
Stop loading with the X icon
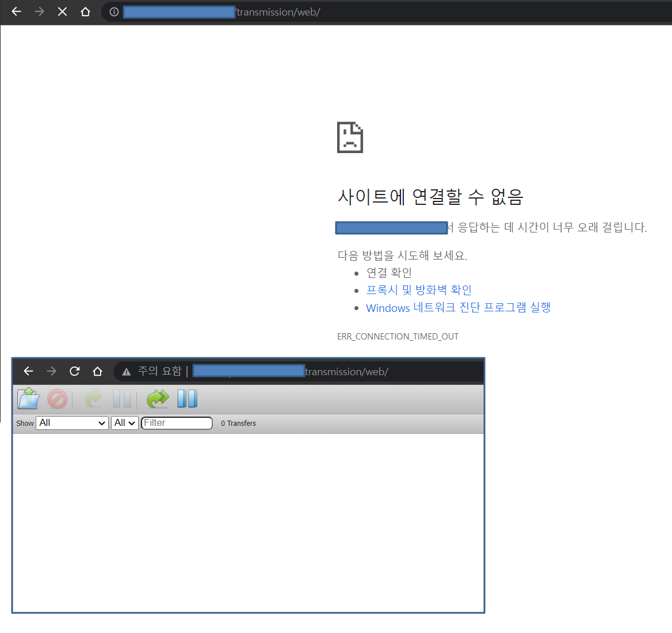tap(62, 12)
